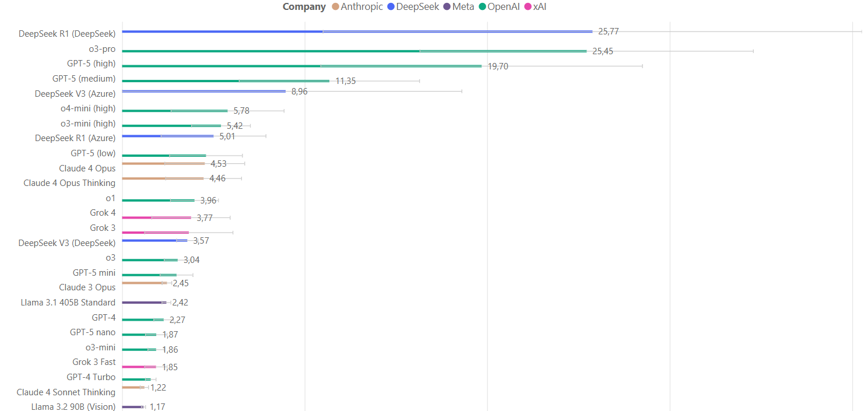Click the GPT-5 nano axis label

pos(93,332)
